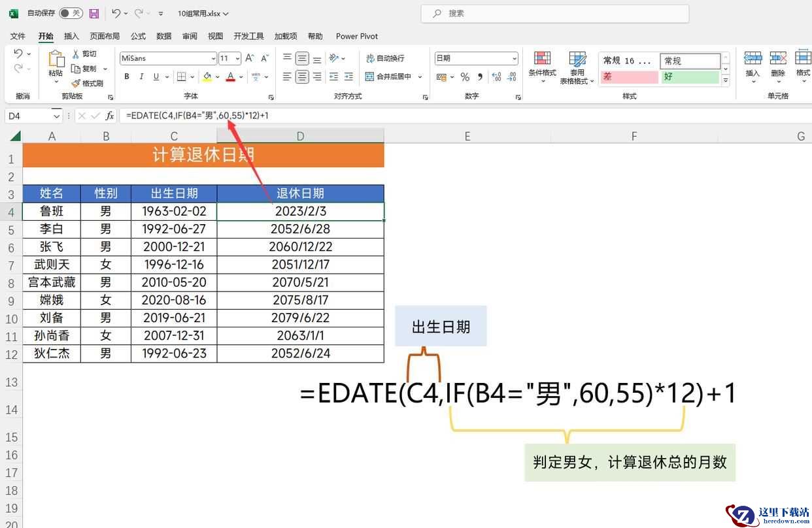The height and width of the screenshot is (528, 812).
Task: Click Decrease Decimal icon
Action: pyautogui.click(x=511, y=77)
